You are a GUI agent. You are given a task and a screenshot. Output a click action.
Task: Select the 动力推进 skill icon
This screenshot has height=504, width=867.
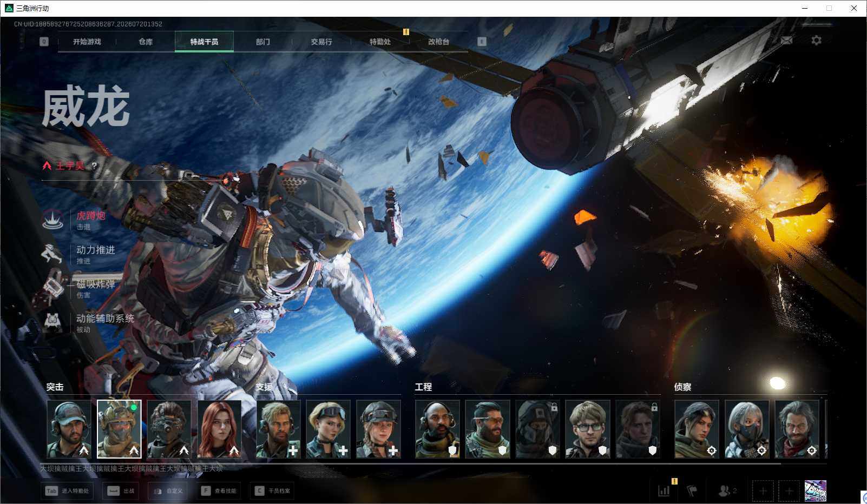click(52, 254)
